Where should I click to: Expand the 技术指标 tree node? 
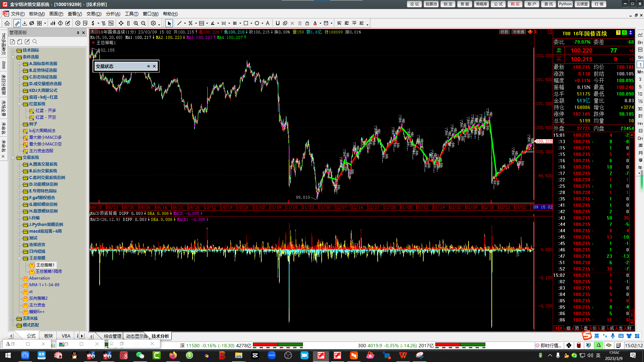click(13, 51)
